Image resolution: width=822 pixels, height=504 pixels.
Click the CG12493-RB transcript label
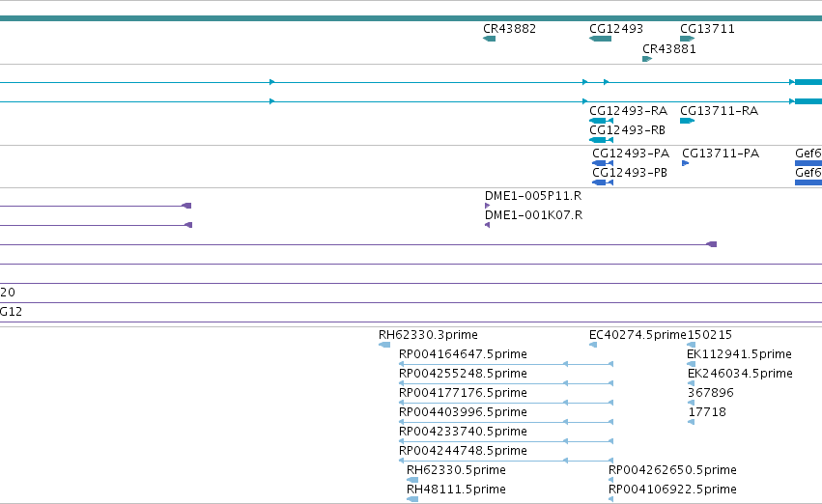coord(627,130)
